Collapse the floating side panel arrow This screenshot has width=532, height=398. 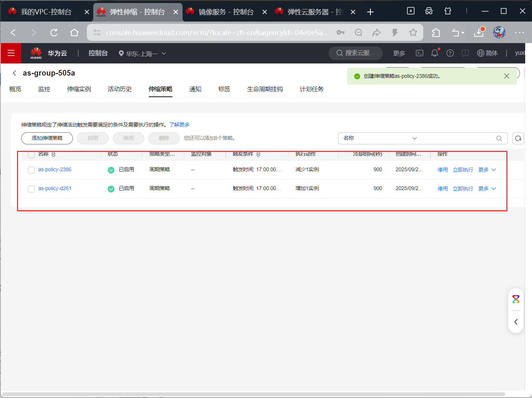point(516,322)
